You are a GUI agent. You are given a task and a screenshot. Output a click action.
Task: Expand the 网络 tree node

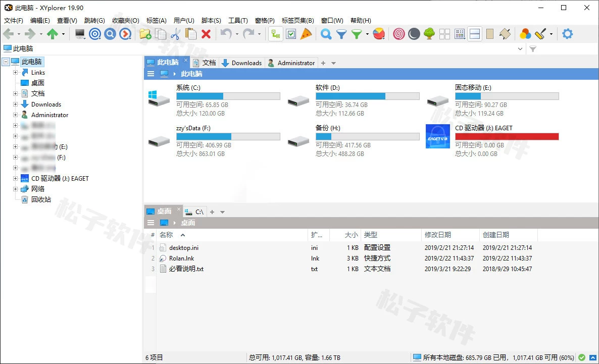click(x=15, y=189)
